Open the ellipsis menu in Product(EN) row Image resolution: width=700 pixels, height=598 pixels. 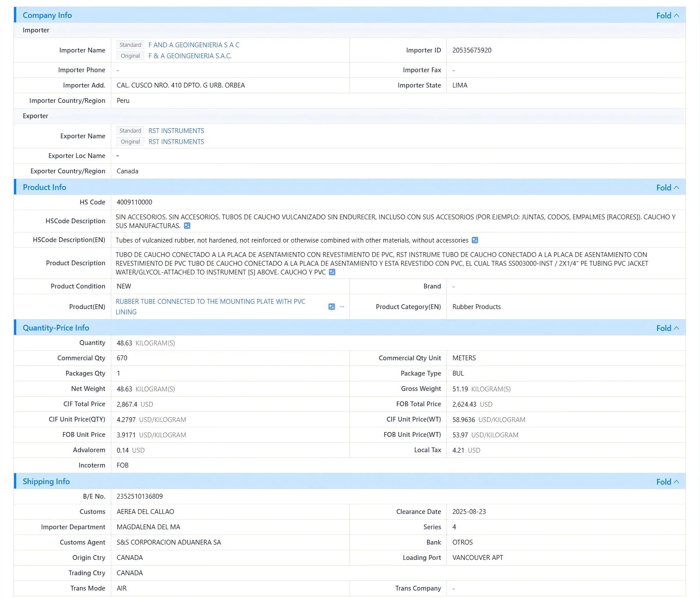tap(342, 307)
